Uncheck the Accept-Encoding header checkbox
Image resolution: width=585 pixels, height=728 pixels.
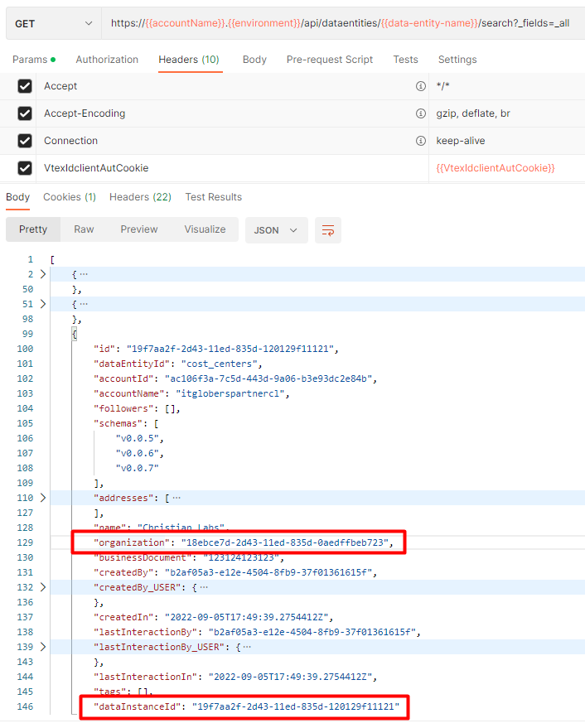25,113
